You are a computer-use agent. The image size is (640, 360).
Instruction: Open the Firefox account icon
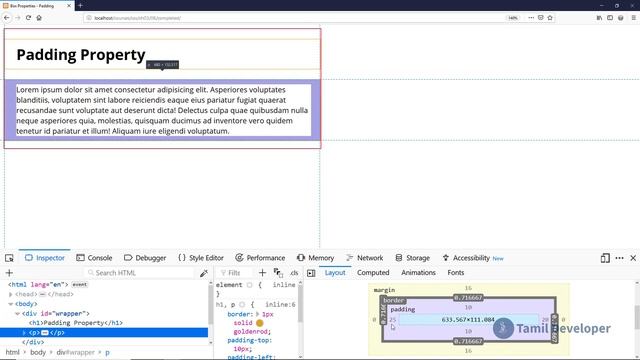coord(620,18)
